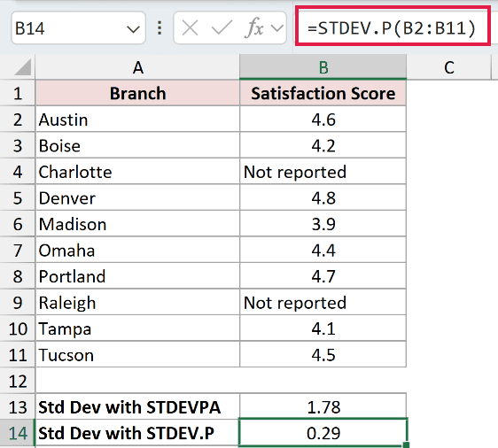
Task: Select Boise's score 4.2
Action: point(323,145)
